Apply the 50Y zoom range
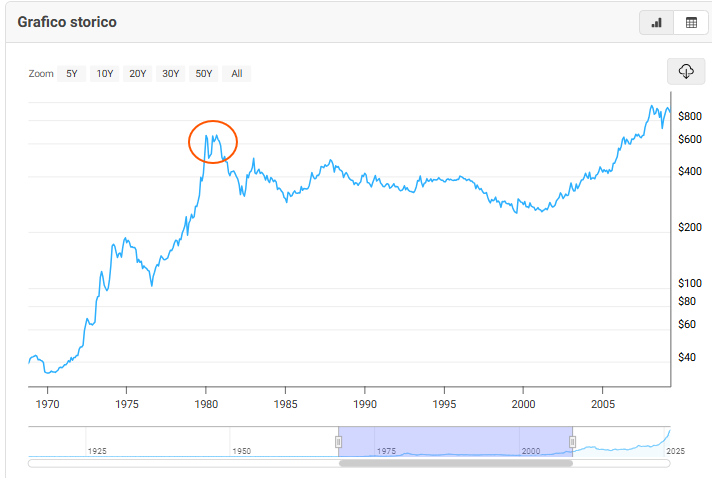 coord(204,73)
